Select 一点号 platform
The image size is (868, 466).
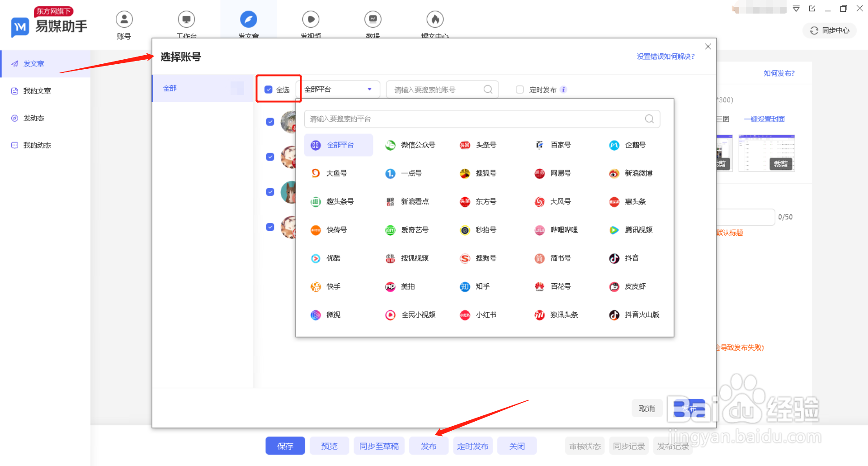403,173
